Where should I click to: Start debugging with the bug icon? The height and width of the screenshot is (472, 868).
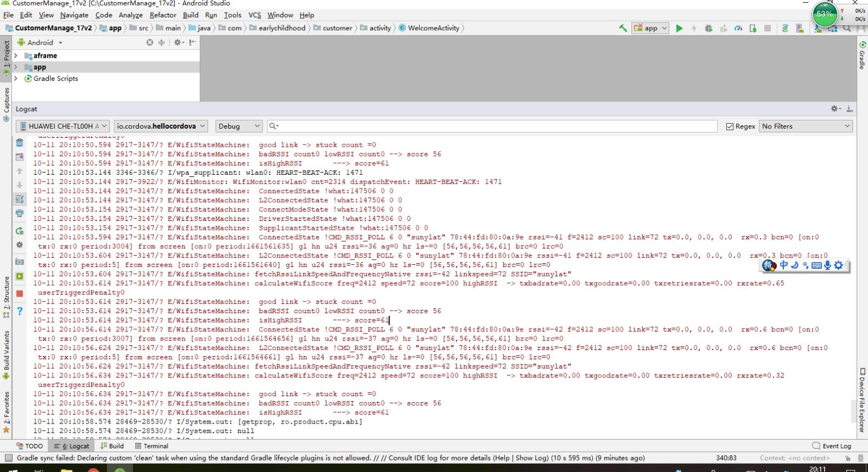coord(709,29)
